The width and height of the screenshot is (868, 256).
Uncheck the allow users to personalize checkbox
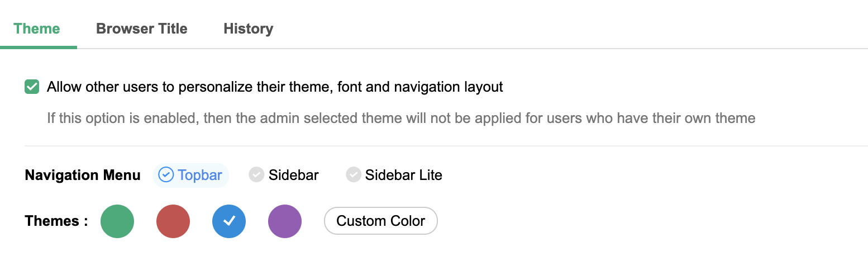pos(32,87)
